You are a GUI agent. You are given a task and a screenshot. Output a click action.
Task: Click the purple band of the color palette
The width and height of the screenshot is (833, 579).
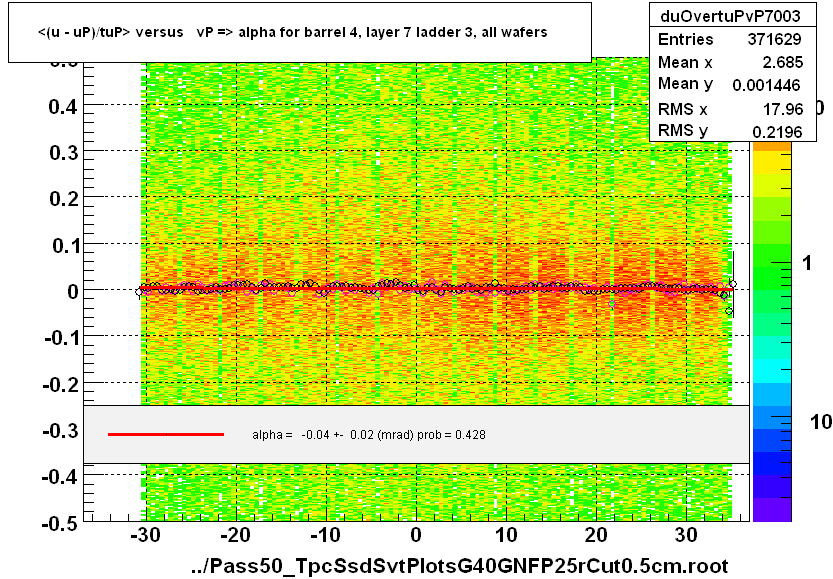point(772,509)
